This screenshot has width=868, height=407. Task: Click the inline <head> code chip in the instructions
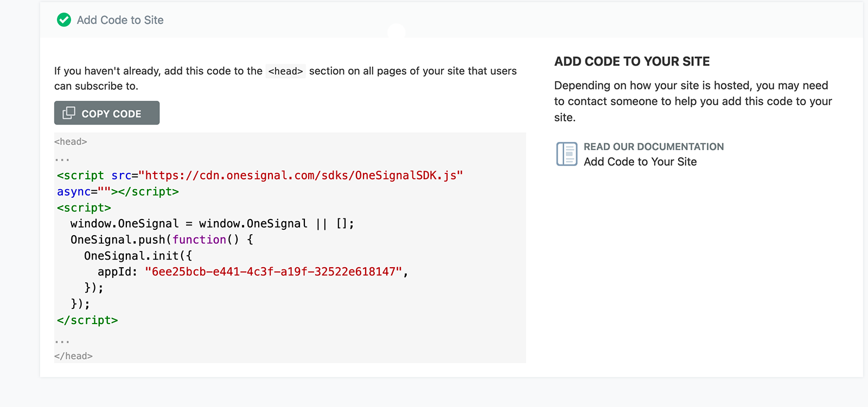point(286,71)
